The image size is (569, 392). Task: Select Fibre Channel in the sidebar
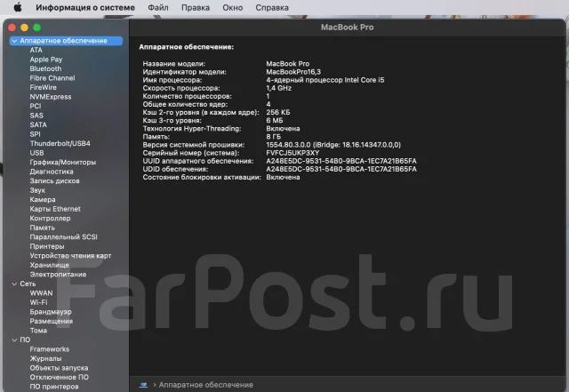(x=52, y=78)
